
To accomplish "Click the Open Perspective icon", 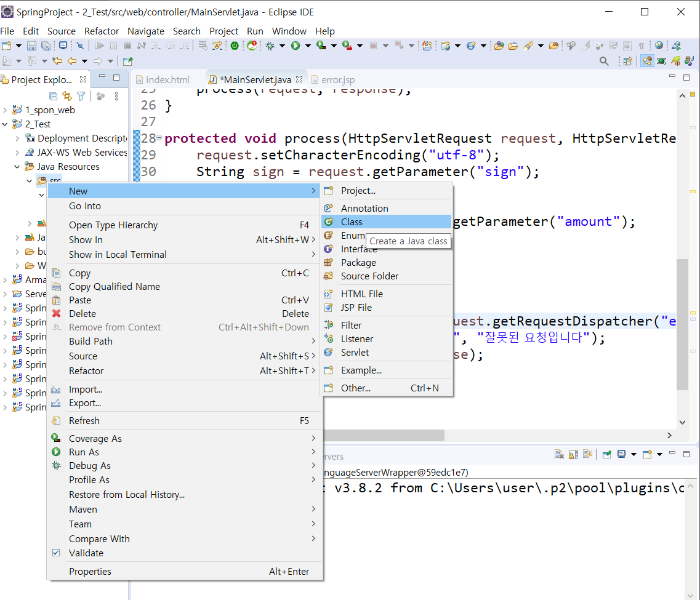I will 628,61.
